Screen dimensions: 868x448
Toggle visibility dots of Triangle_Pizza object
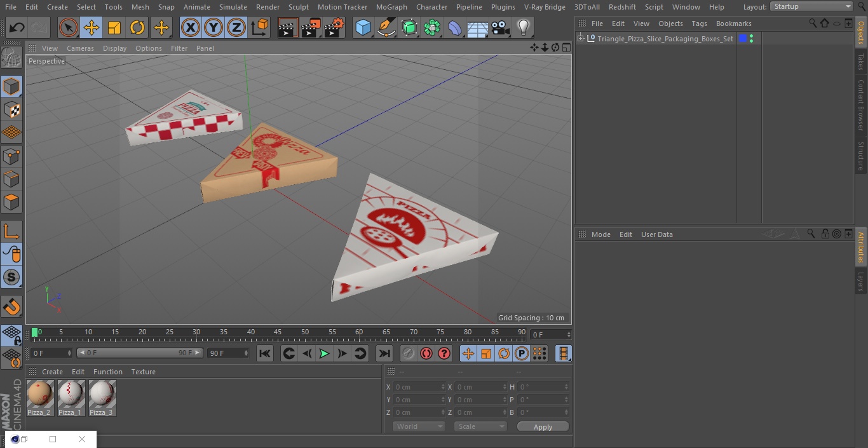(752, 39)
